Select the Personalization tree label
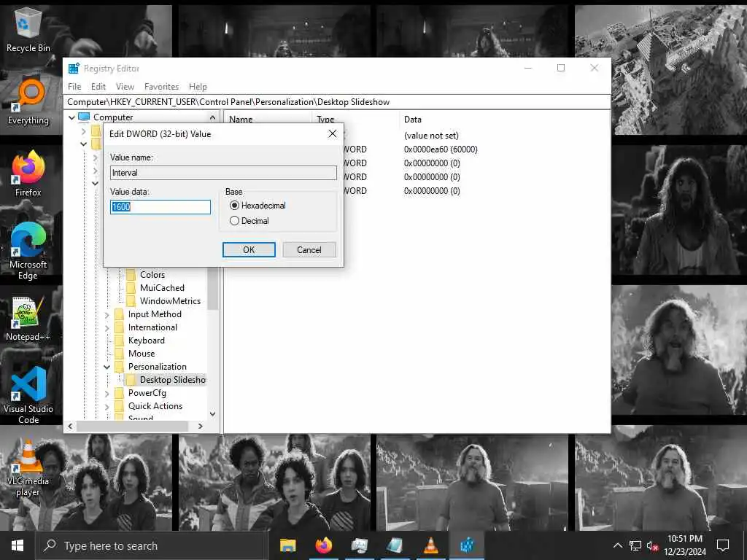The width and height of the screenshot is (747, 560). pyautogui.click(x=158, y=367)
